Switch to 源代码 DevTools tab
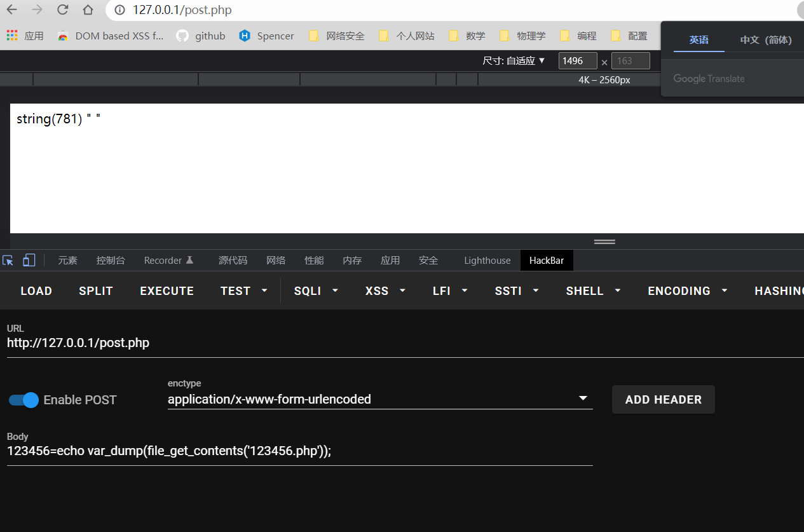This screenshot has width=804, height=532. coord(233,260)
